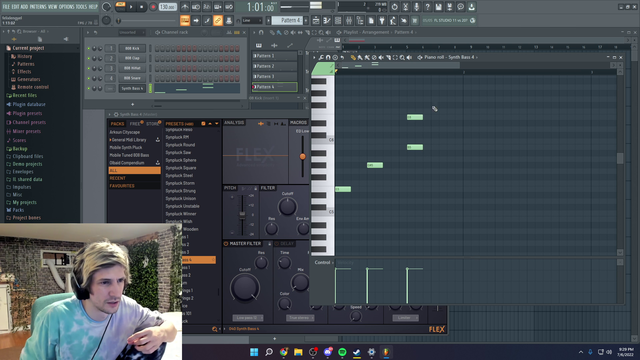Open the EDIT menu

click(x=16, y=7)
